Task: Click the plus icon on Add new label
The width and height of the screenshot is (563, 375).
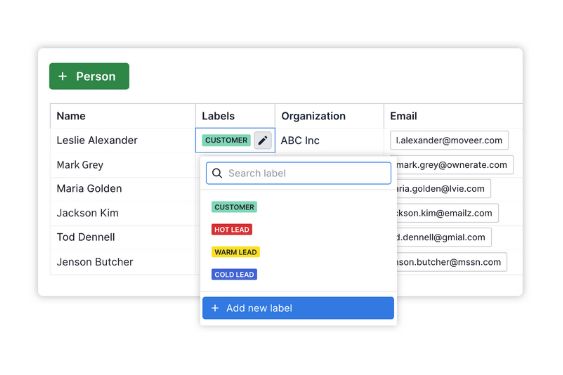Action: 215,308
